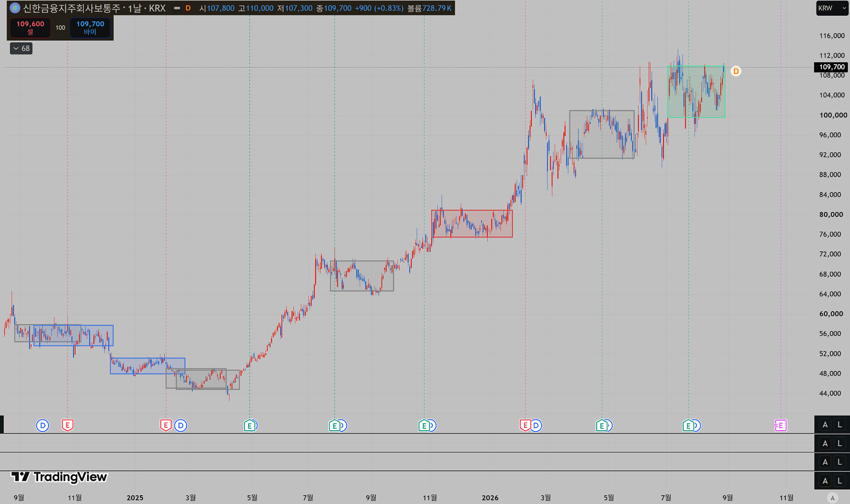Screen dimensions: 850x504
Task: Open the red earnings E marker at 11월 2024
Action: pos(67,426)
